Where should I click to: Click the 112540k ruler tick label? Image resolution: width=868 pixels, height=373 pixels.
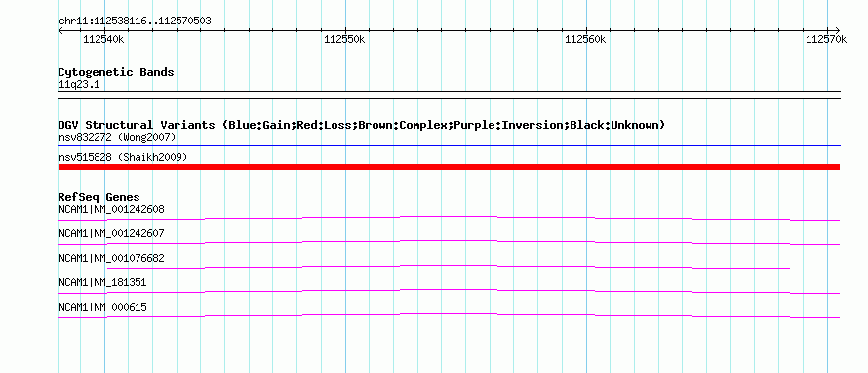tap(104, 40)
